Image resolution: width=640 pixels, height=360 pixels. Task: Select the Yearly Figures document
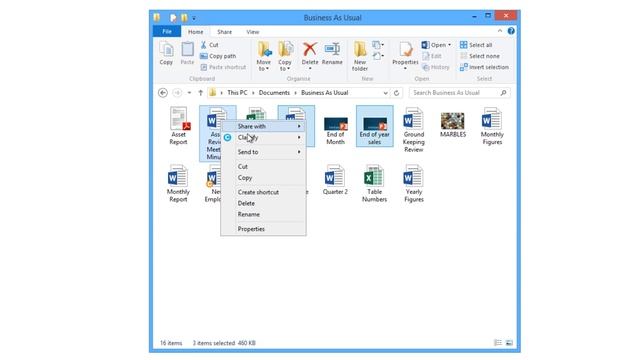click(x=413, y=183)
